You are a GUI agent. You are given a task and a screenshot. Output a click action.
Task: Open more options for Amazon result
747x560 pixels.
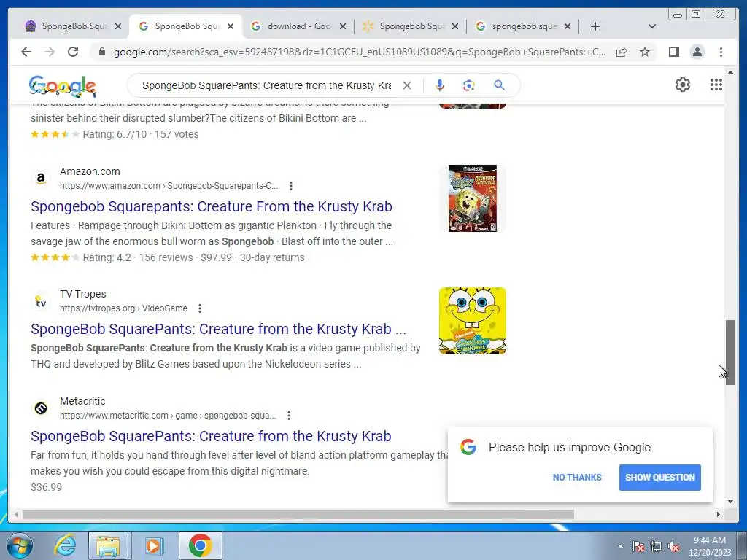tap(290, 186)
